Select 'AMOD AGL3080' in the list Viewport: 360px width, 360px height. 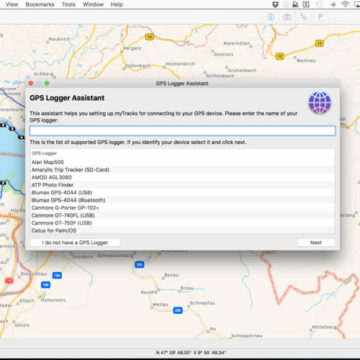pos(182,177)
